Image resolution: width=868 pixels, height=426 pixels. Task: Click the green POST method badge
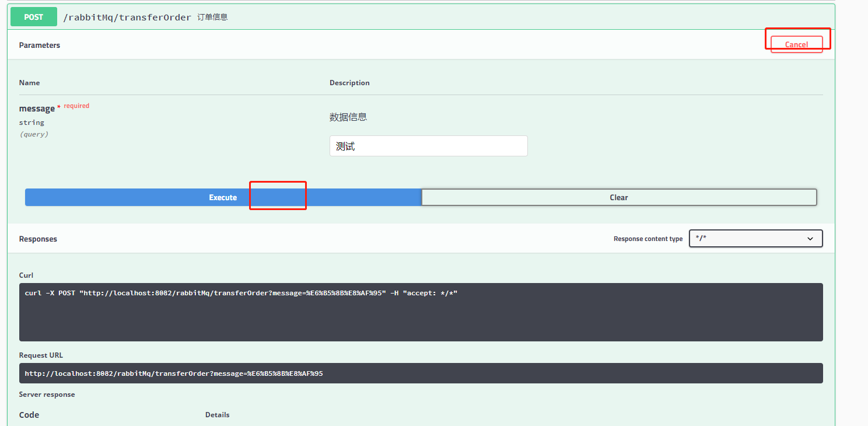[34, 17]
